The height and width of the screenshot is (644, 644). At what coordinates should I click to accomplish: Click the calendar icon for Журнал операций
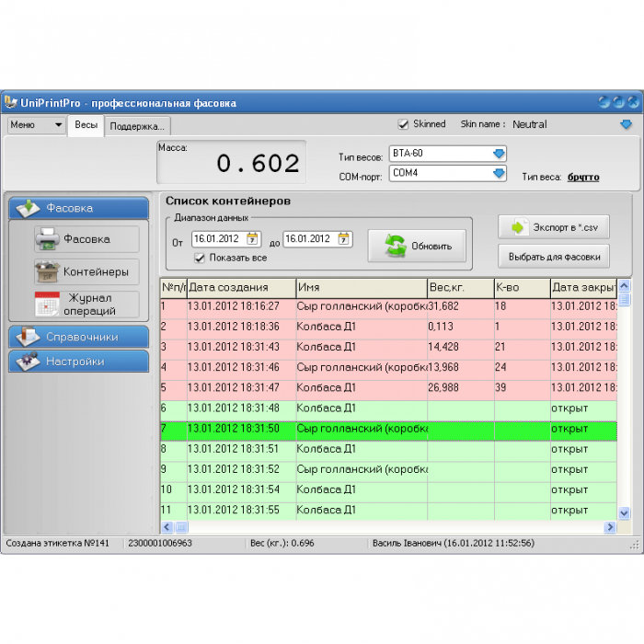pyautogui.click(x=47, y=305)
